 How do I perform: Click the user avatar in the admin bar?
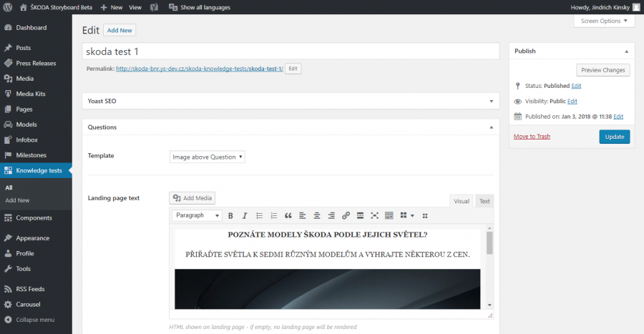point(636,7)
